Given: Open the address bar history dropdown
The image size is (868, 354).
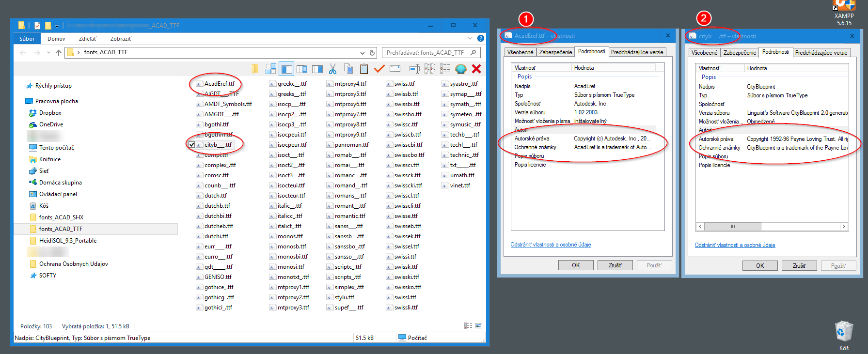Looking at the screenshot, I should 363,53.
